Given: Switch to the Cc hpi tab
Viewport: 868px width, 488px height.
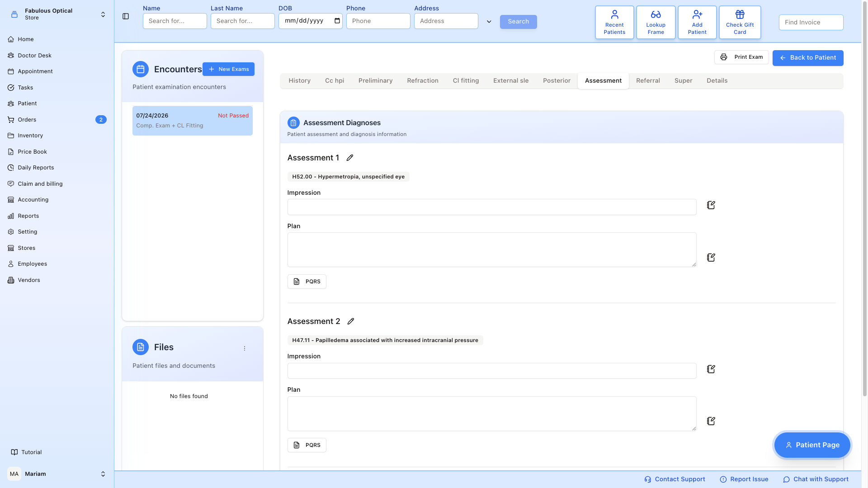Looking at the screenshot, I should pyautogui.click(x=335, y=81).
